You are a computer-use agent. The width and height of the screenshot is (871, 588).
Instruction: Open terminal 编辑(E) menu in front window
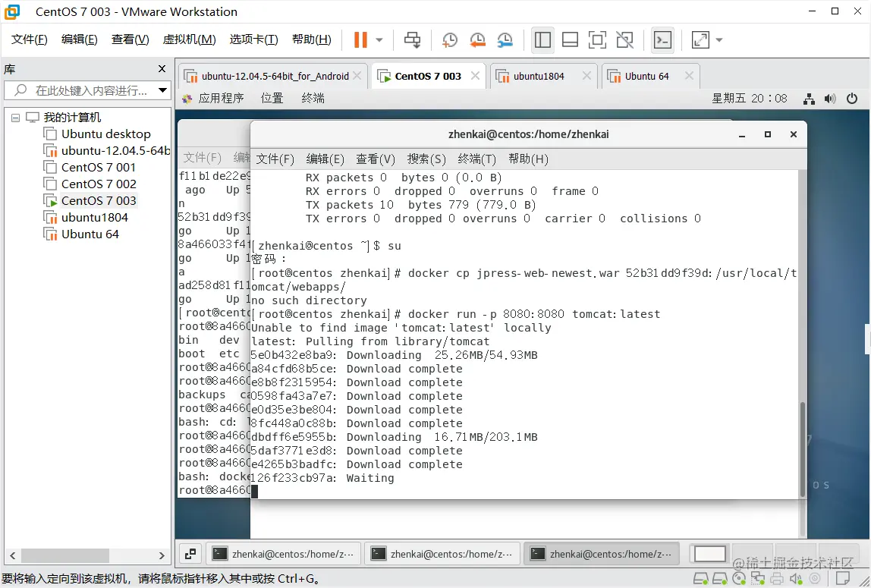[325, 159]
